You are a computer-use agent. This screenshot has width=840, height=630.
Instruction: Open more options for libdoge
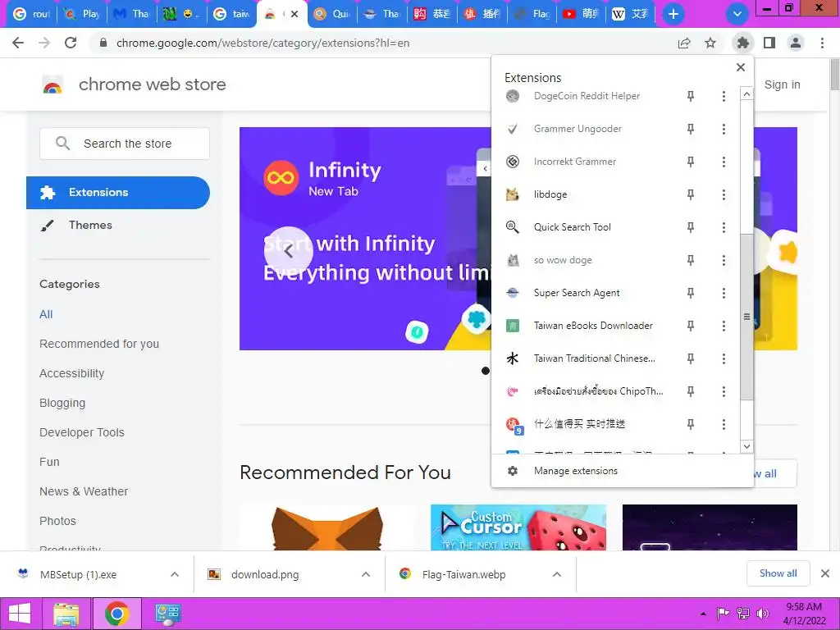point(724,194)
